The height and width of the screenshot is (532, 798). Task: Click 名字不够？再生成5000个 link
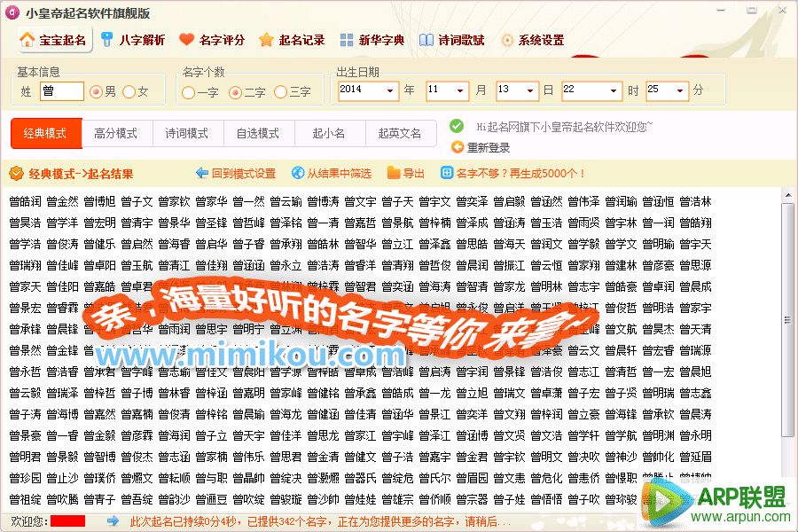point(520,174)
